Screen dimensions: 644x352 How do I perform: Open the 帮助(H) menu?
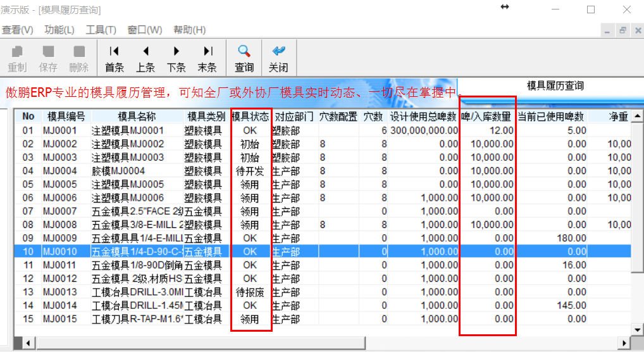pos(189,30)
